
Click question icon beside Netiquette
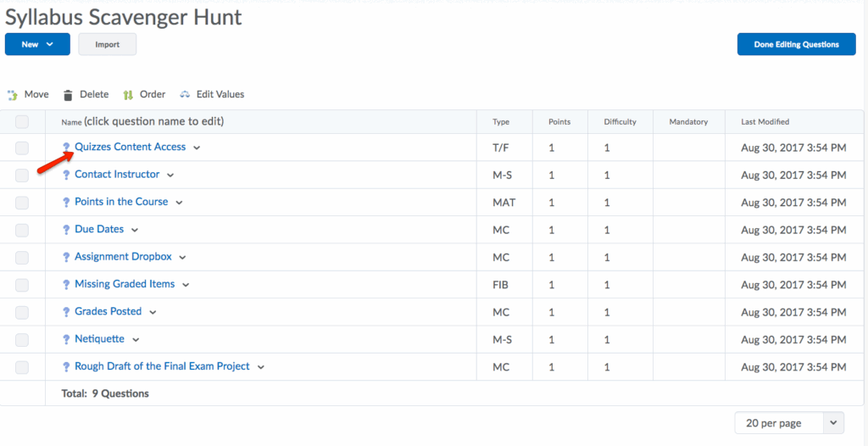(x=66, y=339)
